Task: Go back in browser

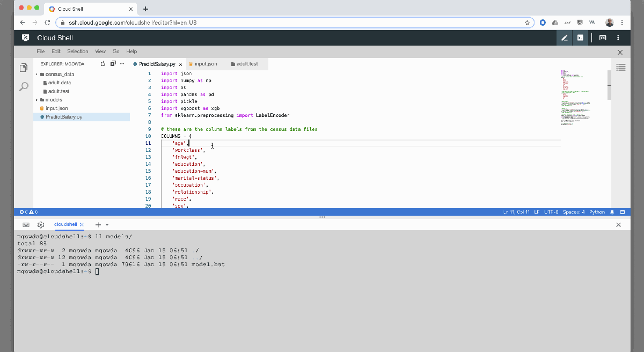Action: 23,23
